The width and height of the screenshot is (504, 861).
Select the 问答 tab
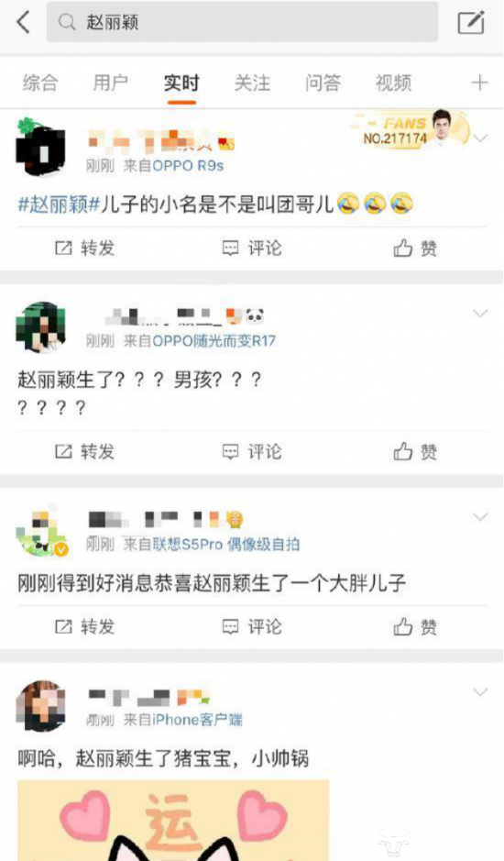coord(323,83)
